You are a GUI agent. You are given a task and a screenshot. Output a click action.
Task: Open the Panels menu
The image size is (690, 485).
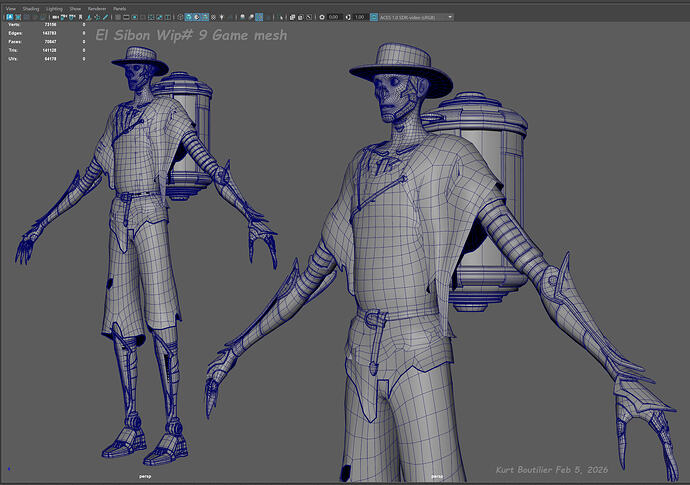tap(120, 7)
